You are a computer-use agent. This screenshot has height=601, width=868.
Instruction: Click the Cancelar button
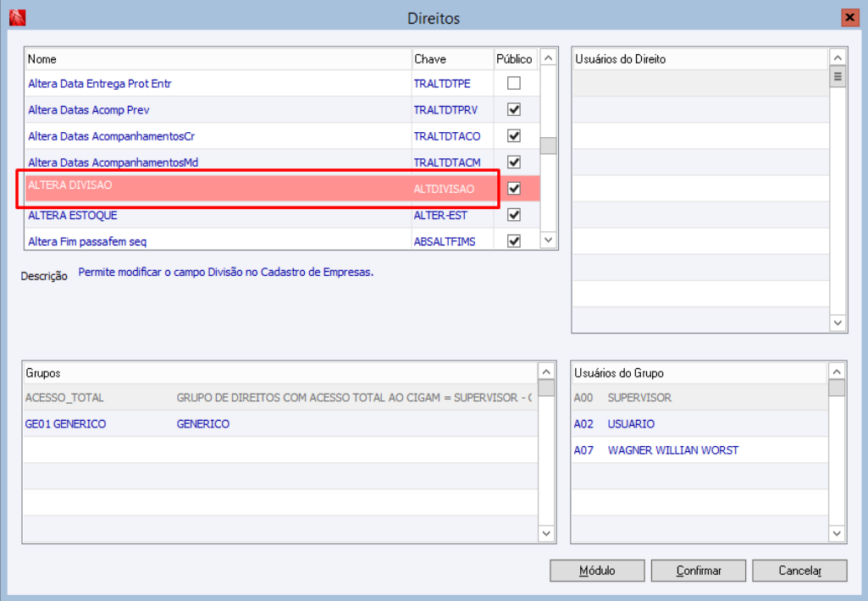tap(800, 571)
